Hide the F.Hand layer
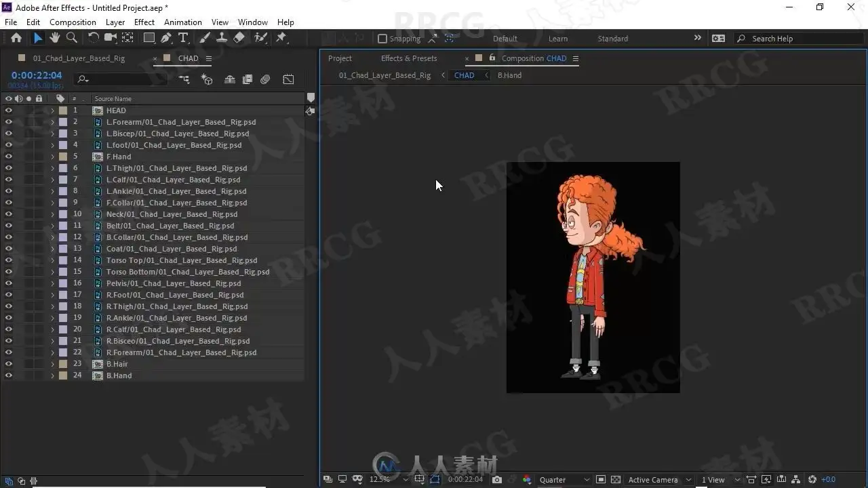This screenshot has width=868, height=488. click(x=8, y=157)
